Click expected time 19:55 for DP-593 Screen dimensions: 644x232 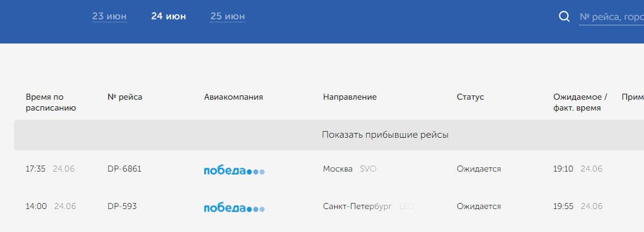click(563, 206)
